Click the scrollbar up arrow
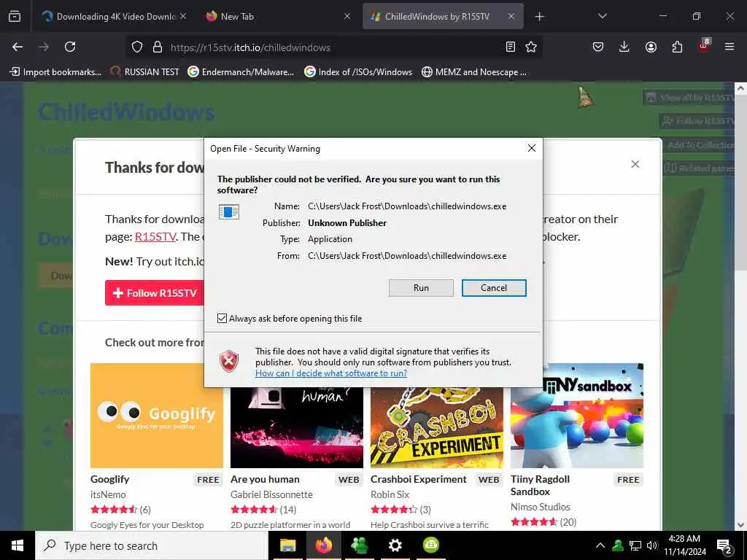747x560 pixels. click(741, 88)
